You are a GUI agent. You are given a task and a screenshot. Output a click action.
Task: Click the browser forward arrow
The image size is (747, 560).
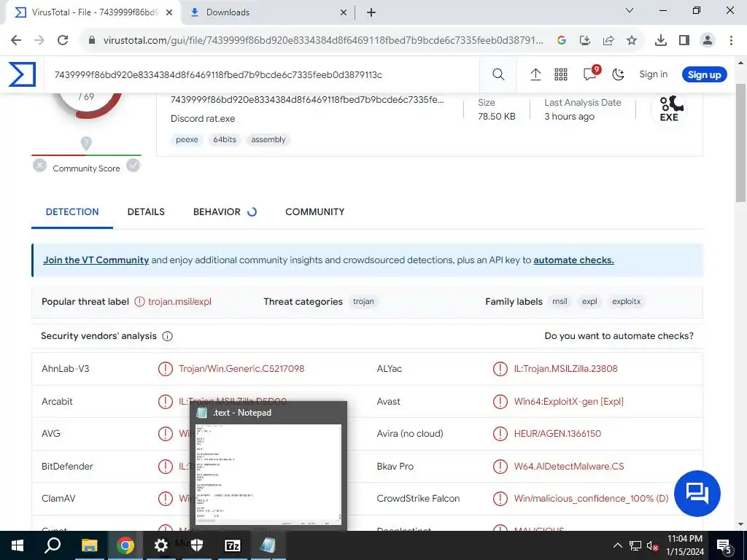tap(39, 40)
